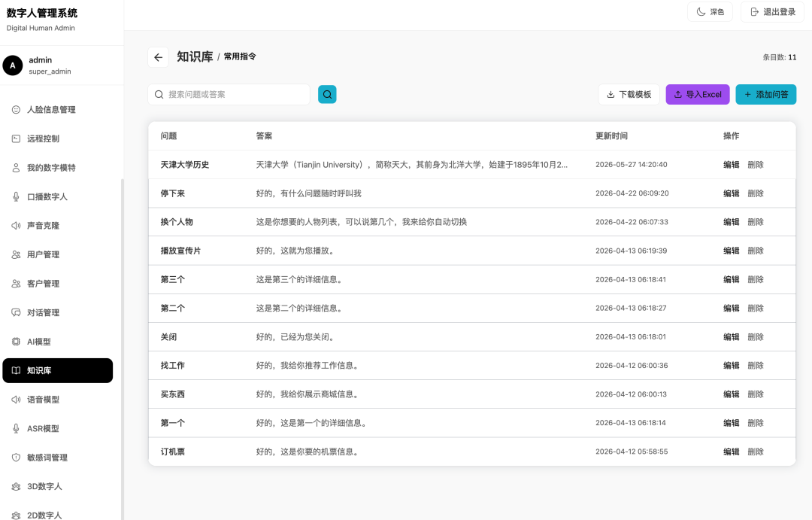Delete the 第二个 row

pos(756,308)
